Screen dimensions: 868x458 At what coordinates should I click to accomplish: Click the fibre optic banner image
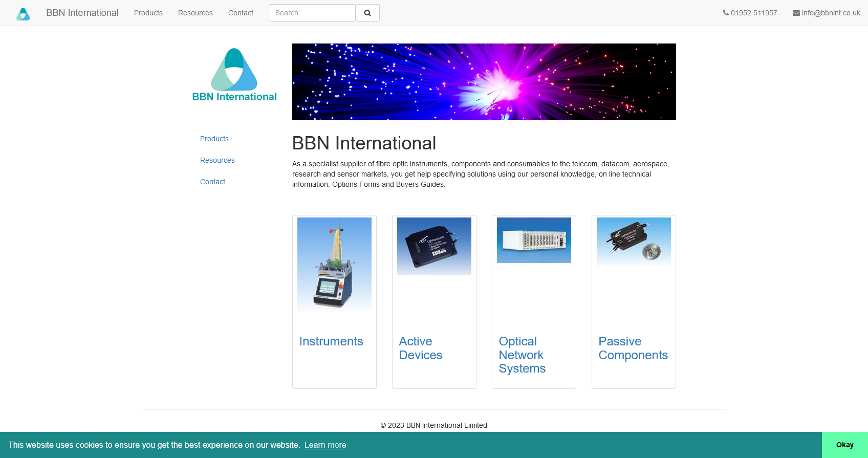484,82
